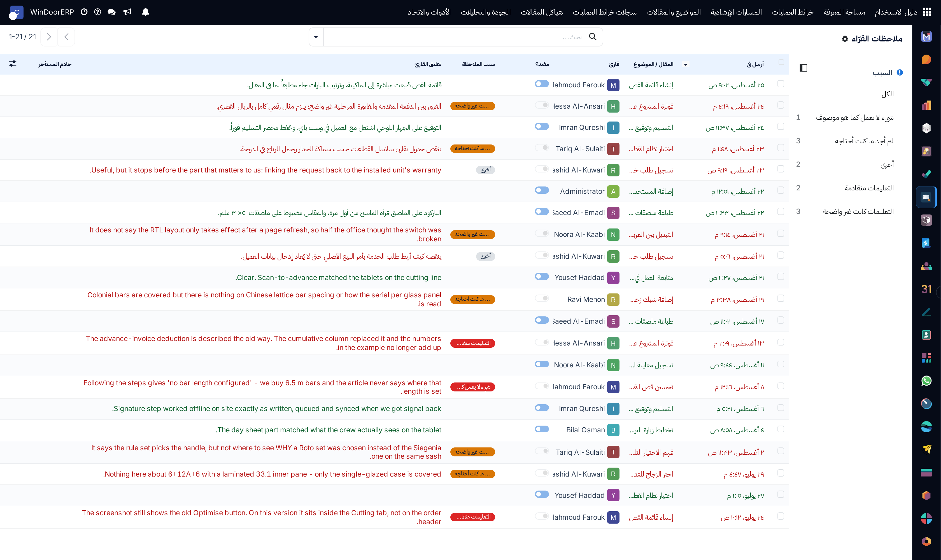Open the user avatar menu beside WinDoorERP
The height and width of the screenshot is (560, 941).
coord(16,12)
